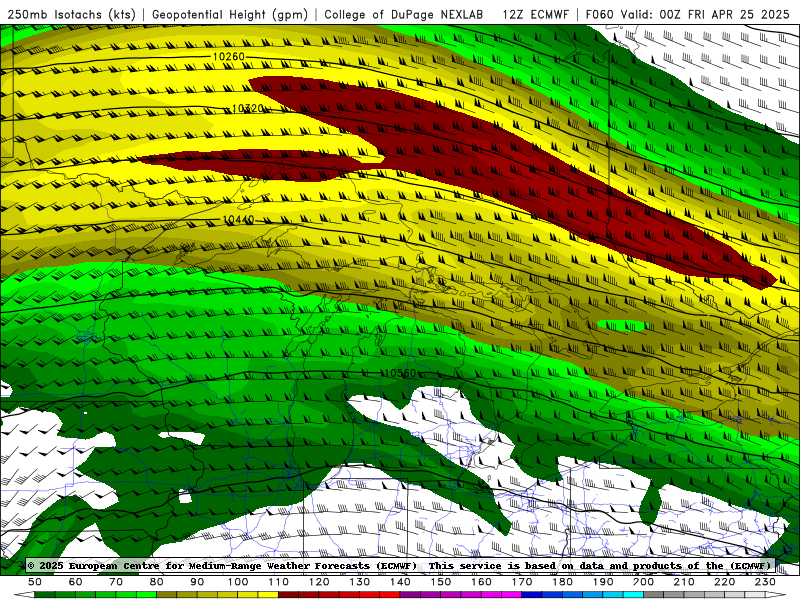
Task: Click the 140 value on the color scale
Action: pyautogui.click(x=401, y=582)
